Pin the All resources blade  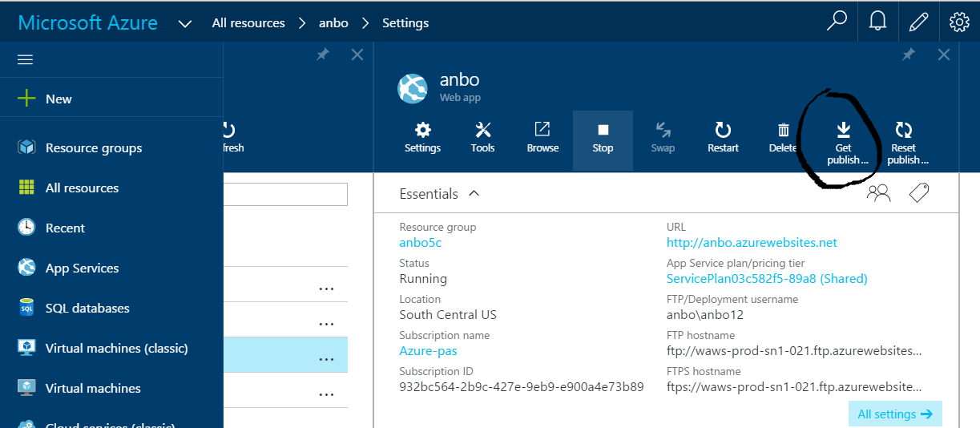click(322, 55)
